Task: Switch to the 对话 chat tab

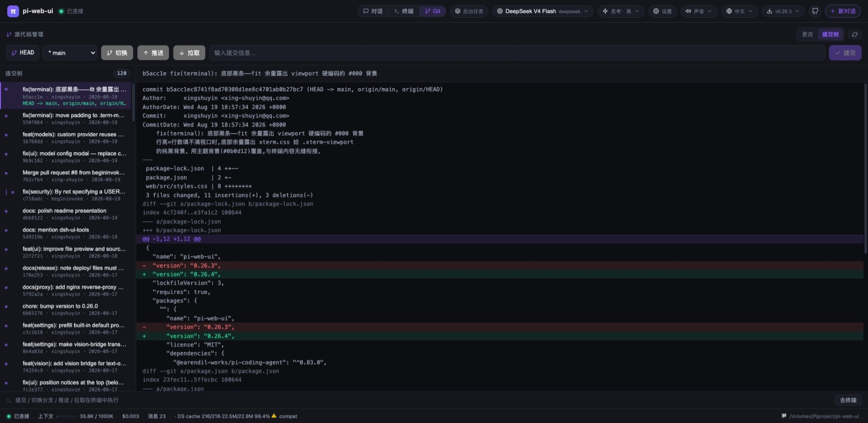Action: point(373,11)
